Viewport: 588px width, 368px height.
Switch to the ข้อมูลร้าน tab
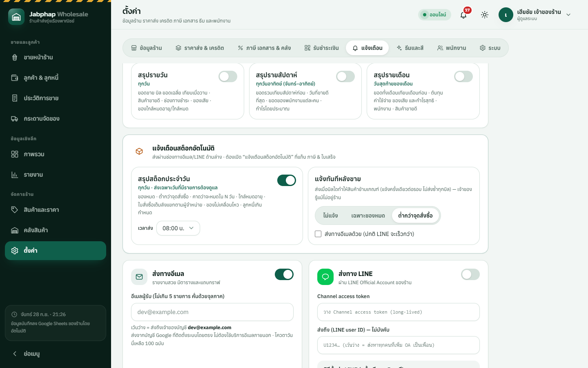[147, 48]
